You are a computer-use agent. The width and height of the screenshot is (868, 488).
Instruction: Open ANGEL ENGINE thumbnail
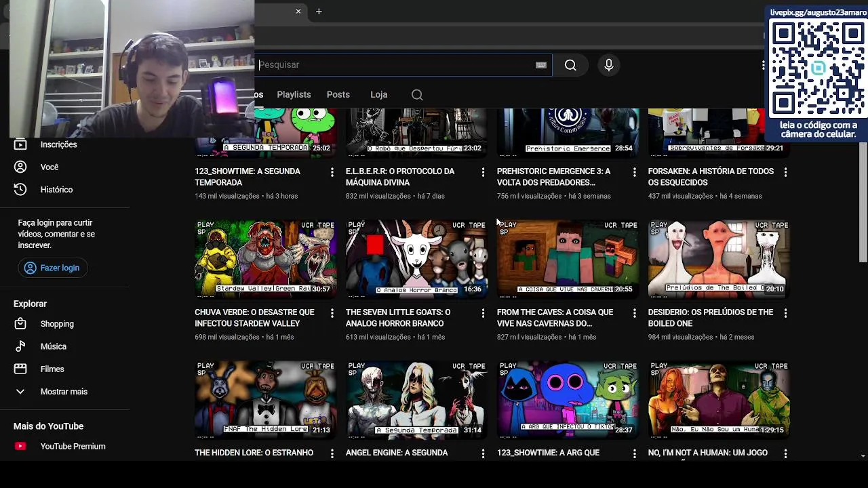[416, 399]
